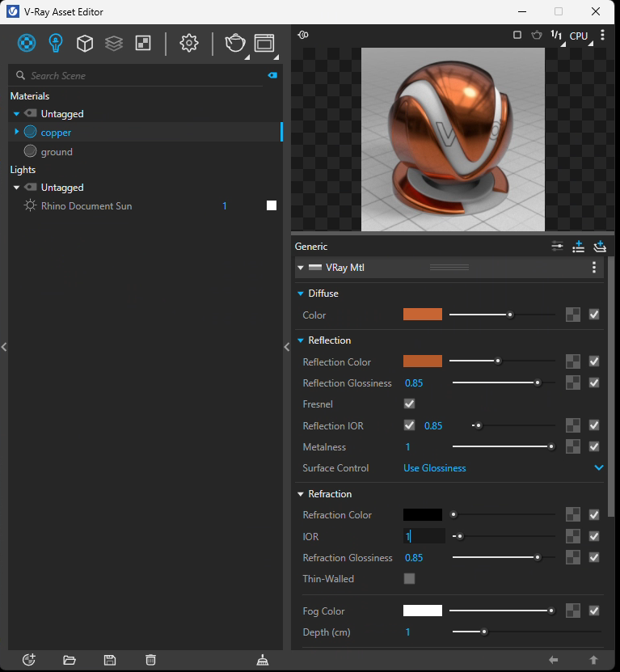Click the Diffuse Color orange swatch
The image size is (620, 672).
point(423,314)
